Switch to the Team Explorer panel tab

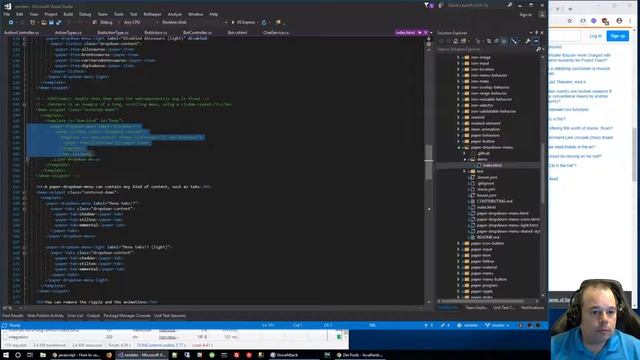click(476, 308)
